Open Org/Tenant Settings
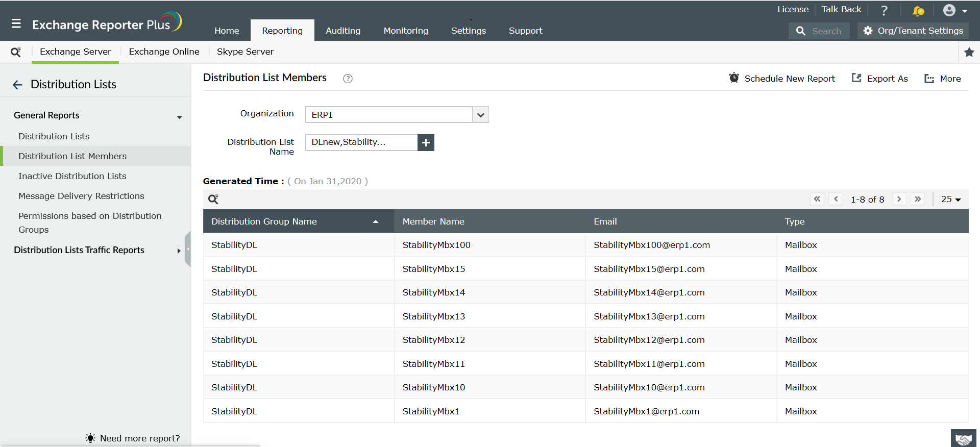 coord(913,31)
